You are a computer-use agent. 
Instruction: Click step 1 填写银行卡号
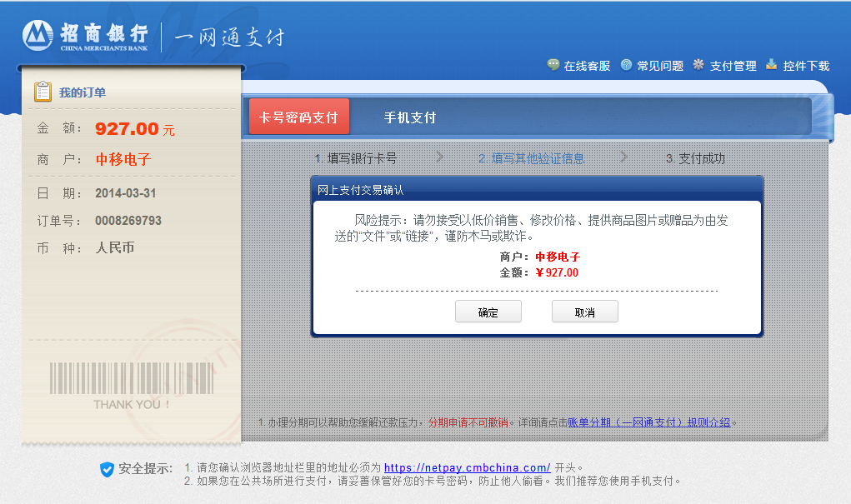356,158
